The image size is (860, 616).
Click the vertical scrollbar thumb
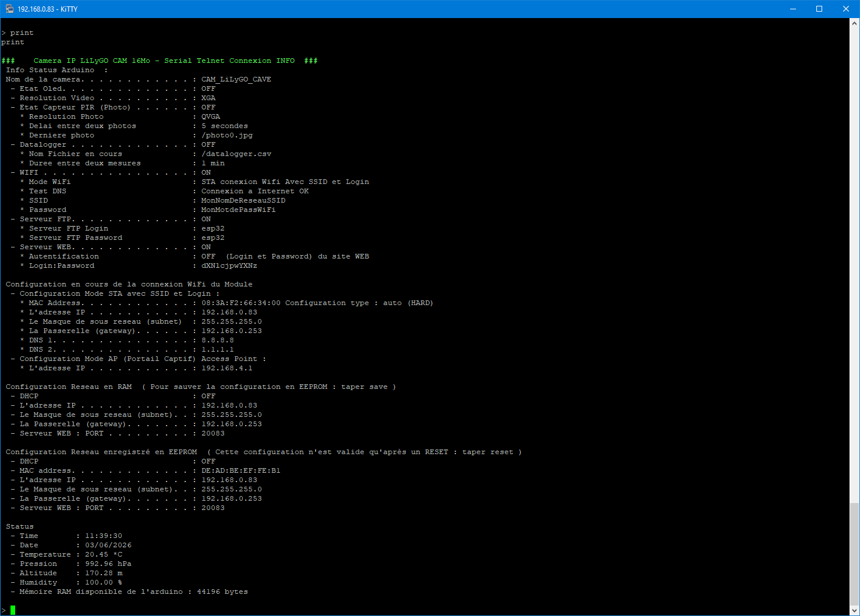[855, 554]
